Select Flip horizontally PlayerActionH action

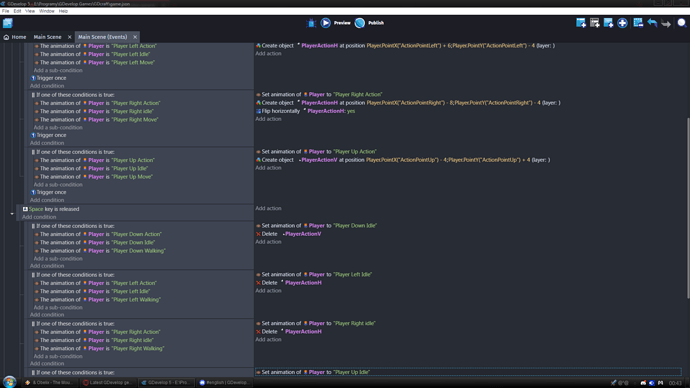[305, 111]
